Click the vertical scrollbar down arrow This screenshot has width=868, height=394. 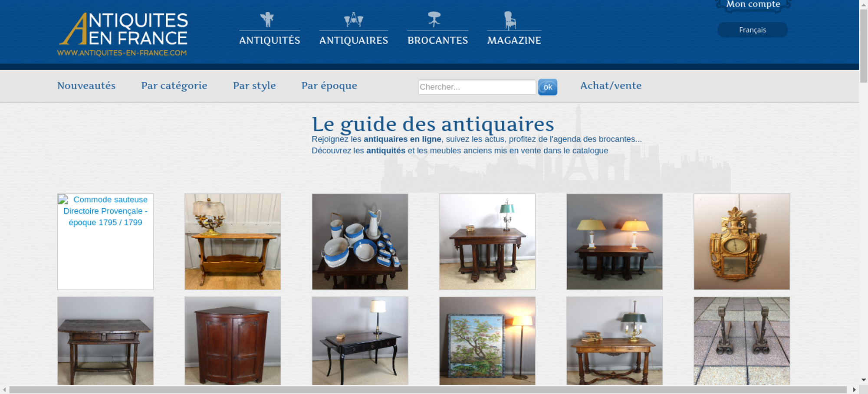pos(864,380)
